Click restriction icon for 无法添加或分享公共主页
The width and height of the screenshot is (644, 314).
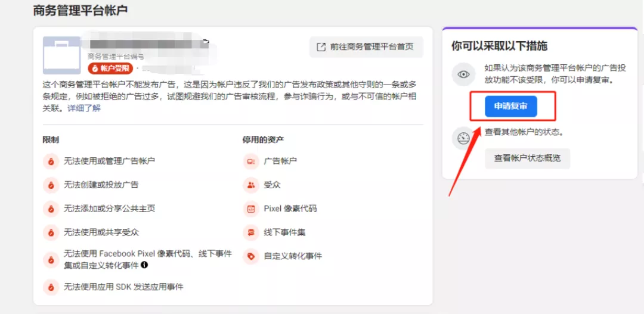tap(51, 209)
